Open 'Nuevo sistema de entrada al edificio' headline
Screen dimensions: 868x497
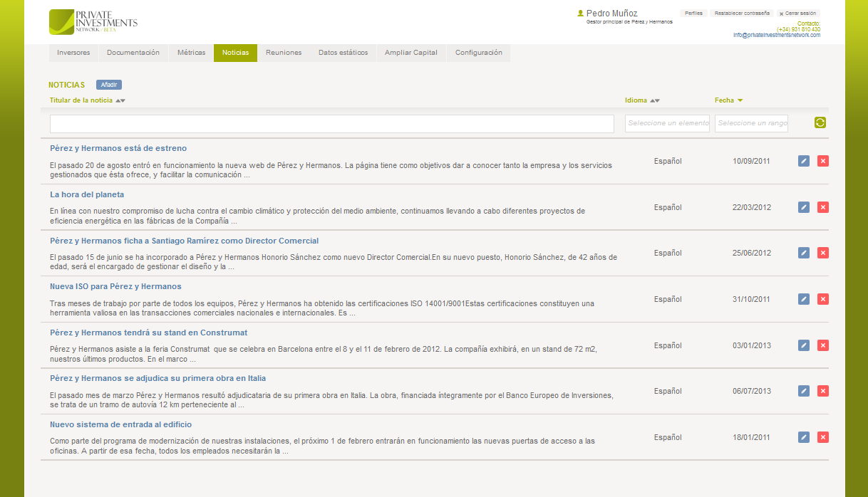tap(120, 424)
